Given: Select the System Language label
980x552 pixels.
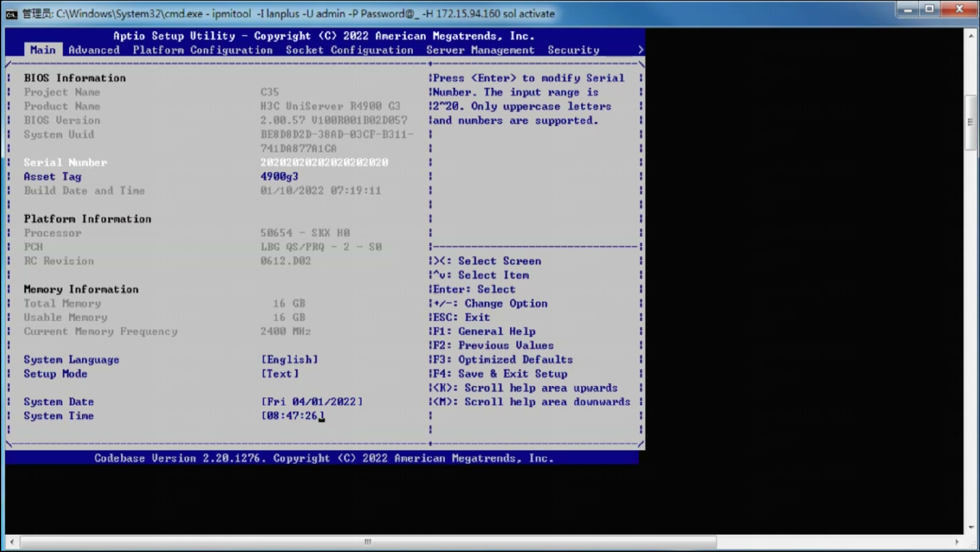Looking at the screenshot, I should pyautogui.click(x=71, y=360).
